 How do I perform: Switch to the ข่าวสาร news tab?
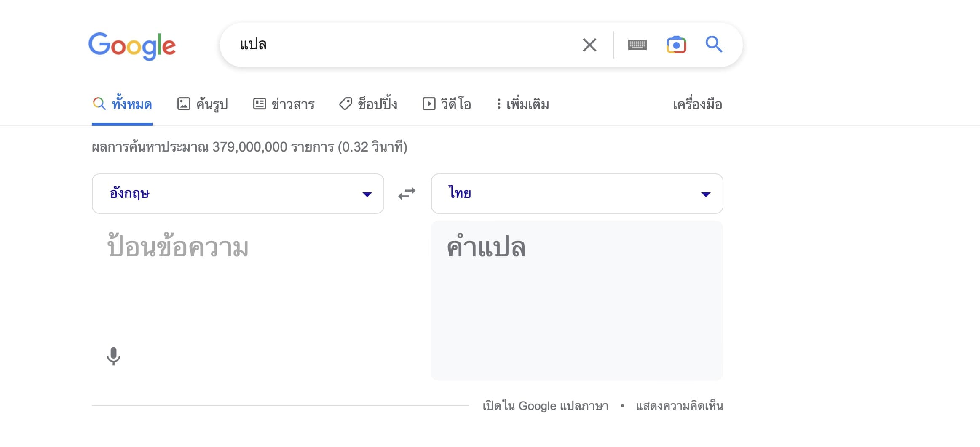click(284, 104)
